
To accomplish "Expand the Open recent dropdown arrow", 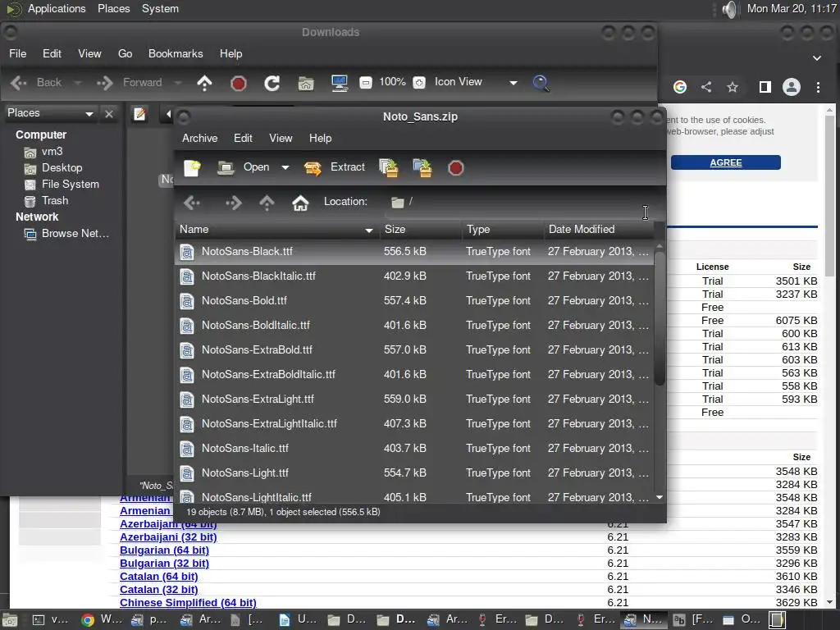I will (x=285, y=167).
